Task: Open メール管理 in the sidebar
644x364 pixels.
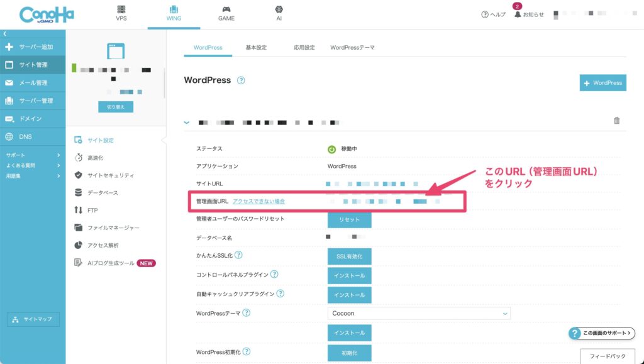Action: coord(33,83)
